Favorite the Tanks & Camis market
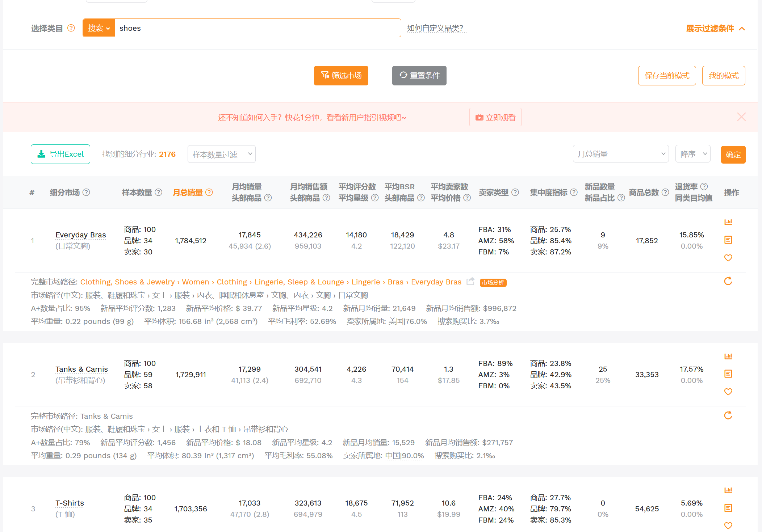The image size is (762, 532). pyautogui.click(x=728, y=392)
